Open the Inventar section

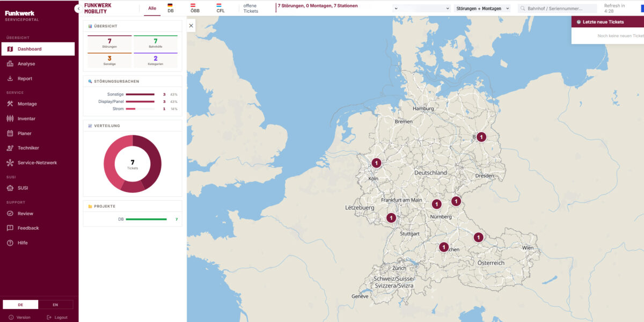coord(38,119)
